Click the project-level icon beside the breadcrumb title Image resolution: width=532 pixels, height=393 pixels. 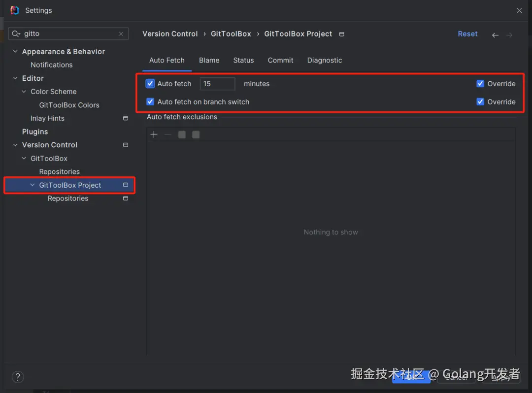tap(342, 34)
